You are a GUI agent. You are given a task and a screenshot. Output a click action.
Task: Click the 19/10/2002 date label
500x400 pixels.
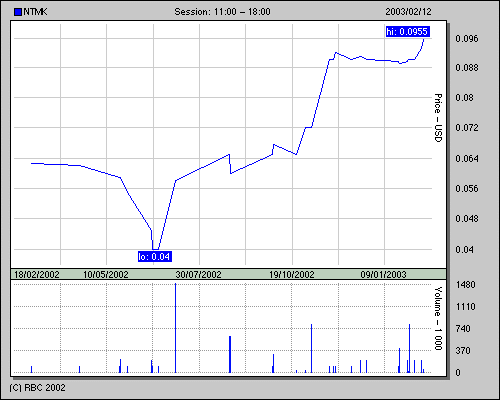point(292,275)
